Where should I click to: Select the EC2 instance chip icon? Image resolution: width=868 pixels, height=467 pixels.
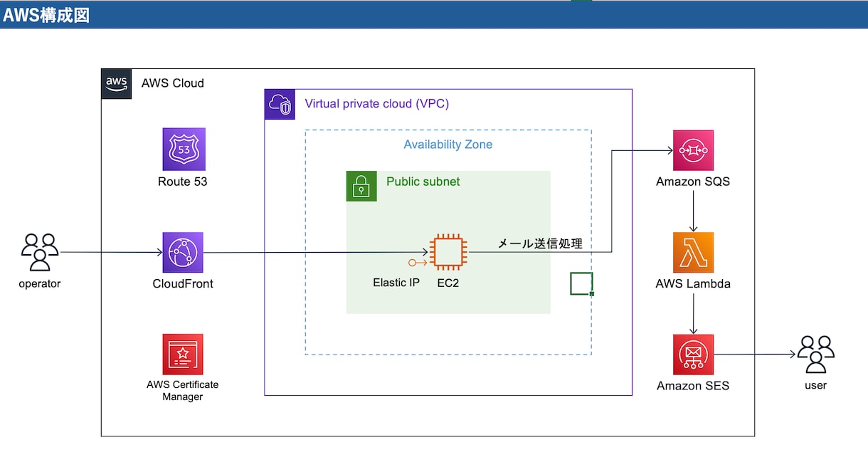coord(448,253)
